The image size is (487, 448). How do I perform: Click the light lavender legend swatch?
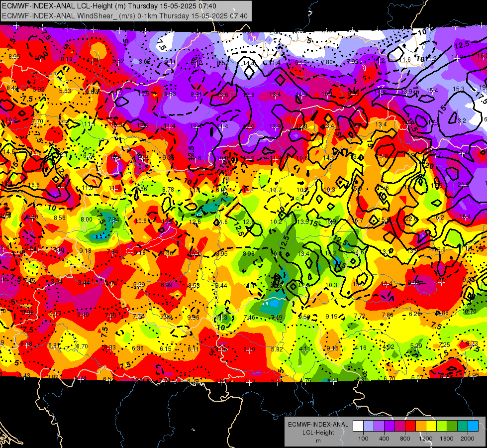coord(368,426)
